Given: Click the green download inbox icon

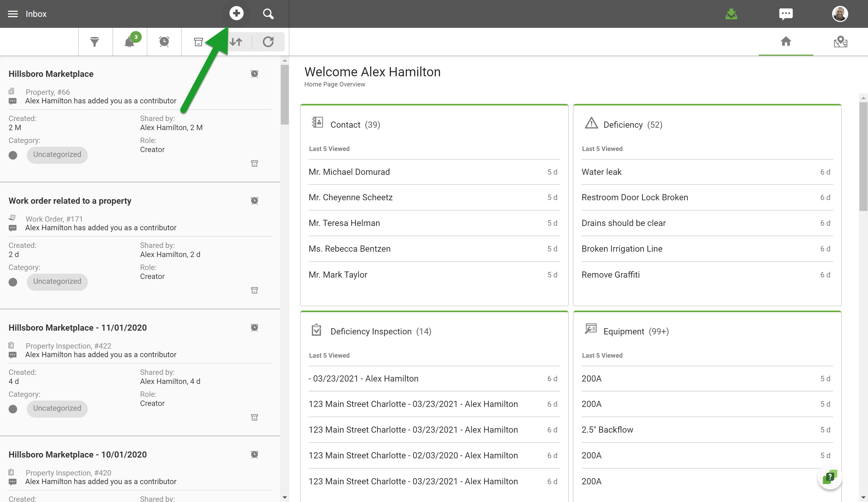Looking at the screenshot, I should 731,14.
